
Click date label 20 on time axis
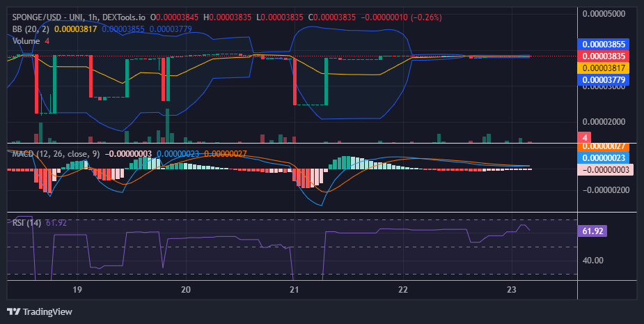[x=186, y=289]
